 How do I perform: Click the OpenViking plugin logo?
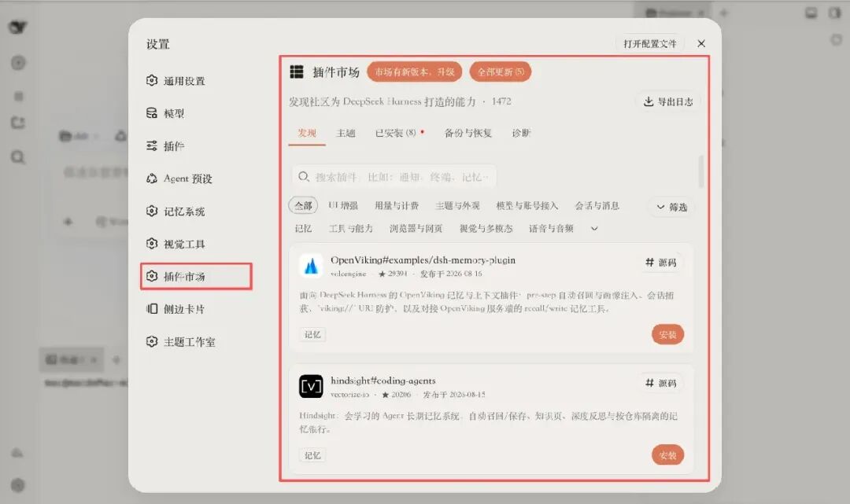[x=311, y=266]
